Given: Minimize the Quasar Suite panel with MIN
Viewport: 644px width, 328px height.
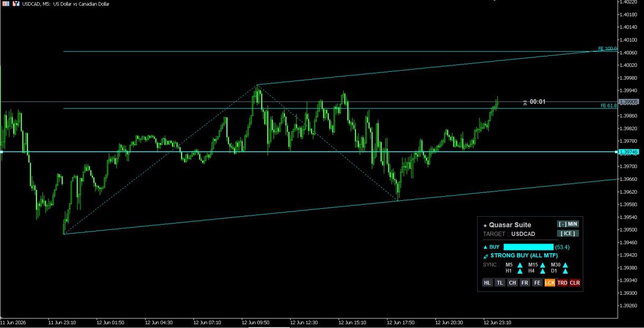Looking at the screenshot, I should (x=568, y=224).
